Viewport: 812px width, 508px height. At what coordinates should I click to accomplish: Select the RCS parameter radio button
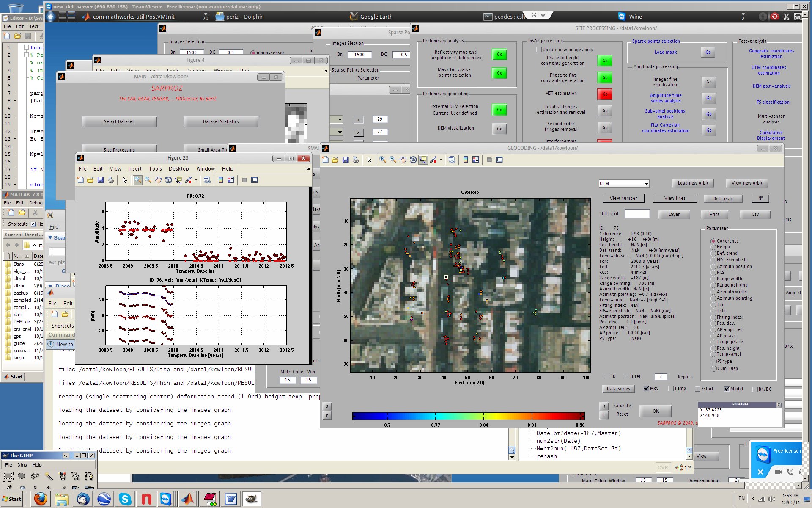(713, 273)
